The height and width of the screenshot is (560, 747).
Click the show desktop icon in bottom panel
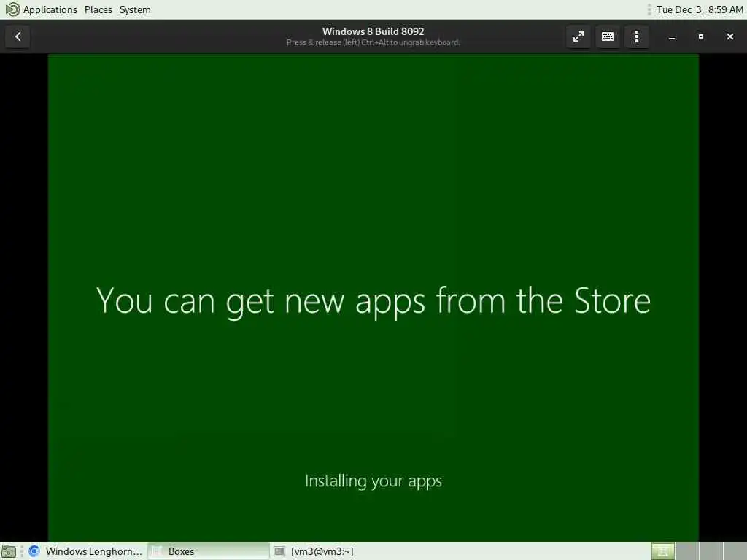[x=9, y=551]
